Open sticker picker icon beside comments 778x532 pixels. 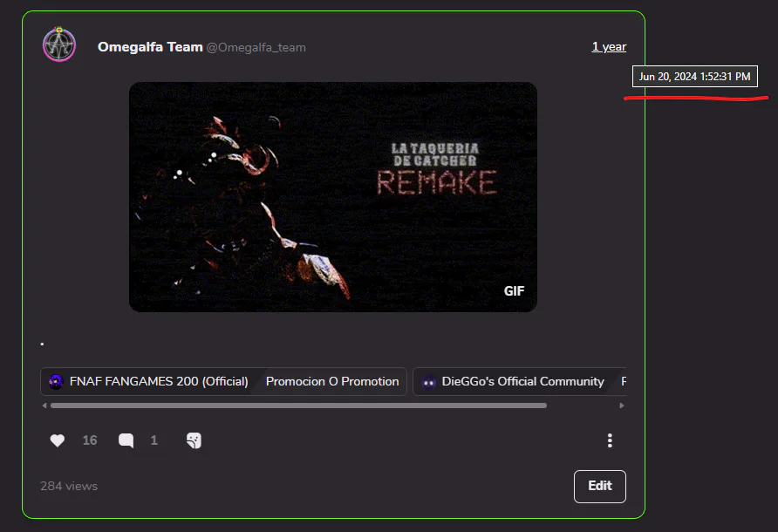[194, 440]
